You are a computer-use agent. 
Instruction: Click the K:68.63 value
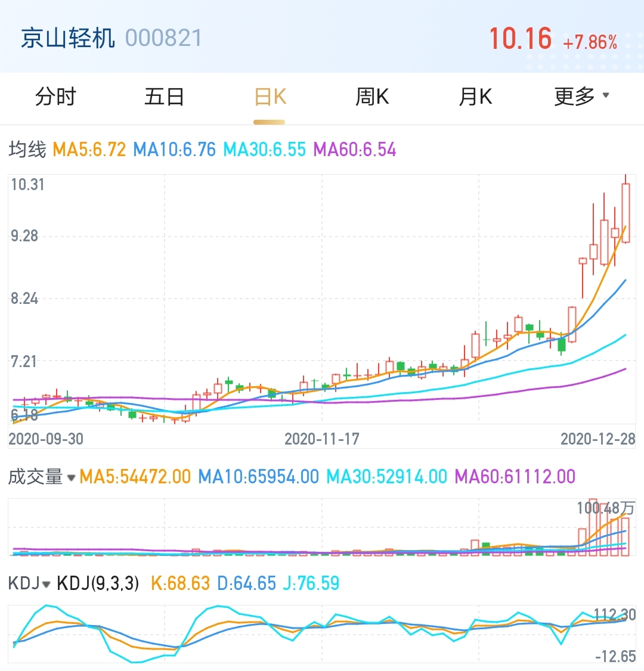point(180,583)
